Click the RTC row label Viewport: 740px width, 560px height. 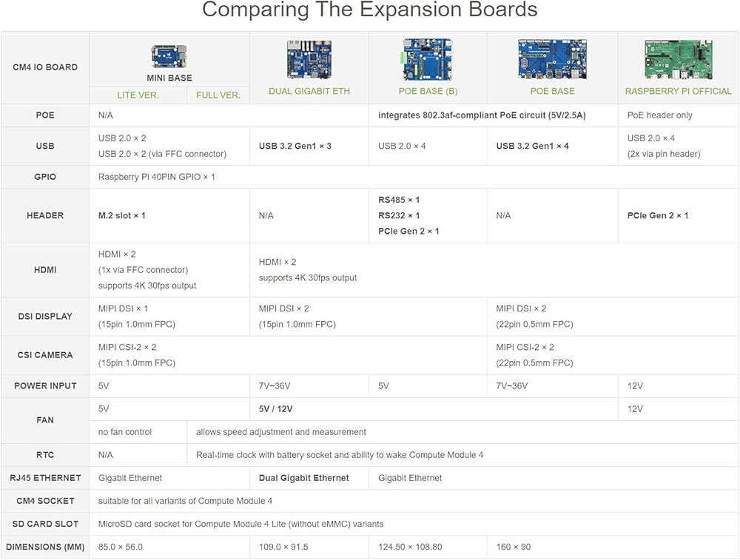[45, 455]
